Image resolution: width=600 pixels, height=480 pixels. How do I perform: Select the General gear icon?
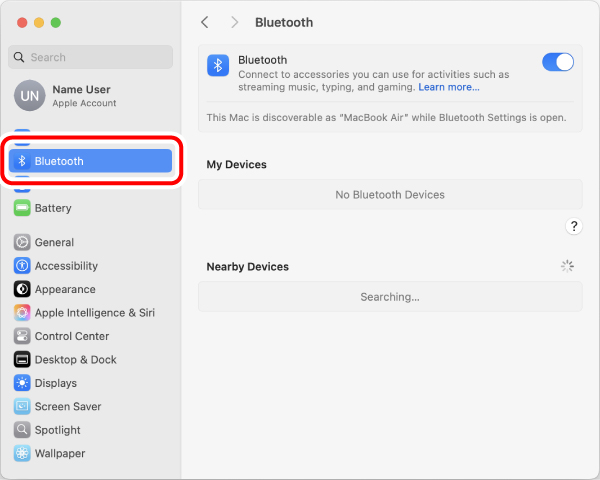pos(22,242)
